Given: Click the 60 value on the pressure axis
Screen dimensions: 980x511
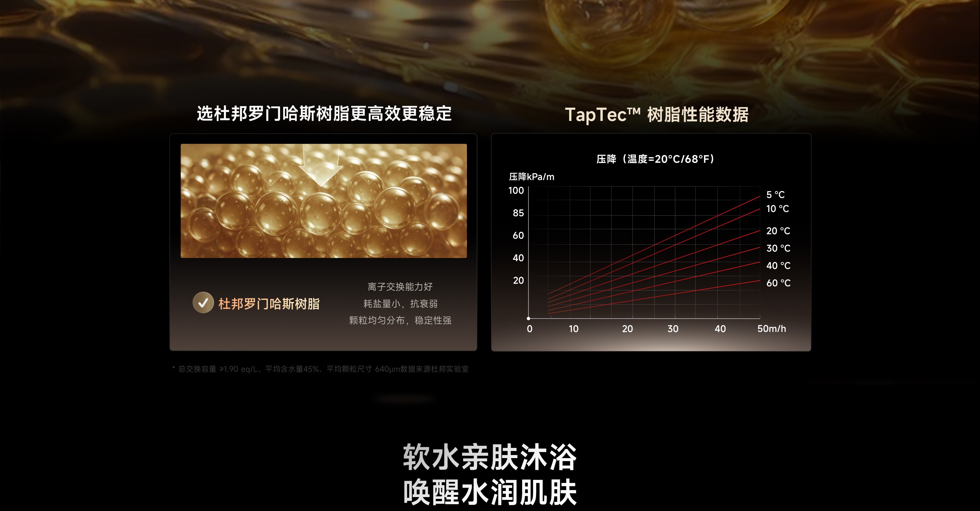Looking at the screenshot, I should tap(518, 235).
